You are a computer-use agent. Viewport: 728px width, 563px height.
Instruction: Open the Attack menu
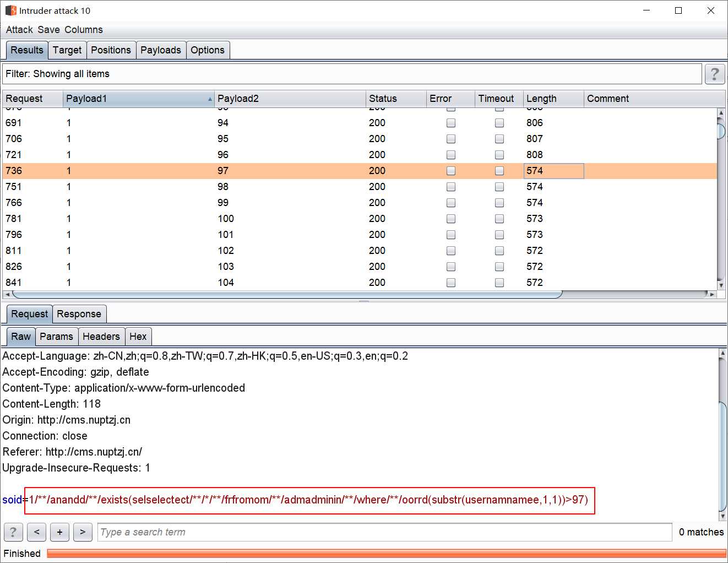click(19, 30)
